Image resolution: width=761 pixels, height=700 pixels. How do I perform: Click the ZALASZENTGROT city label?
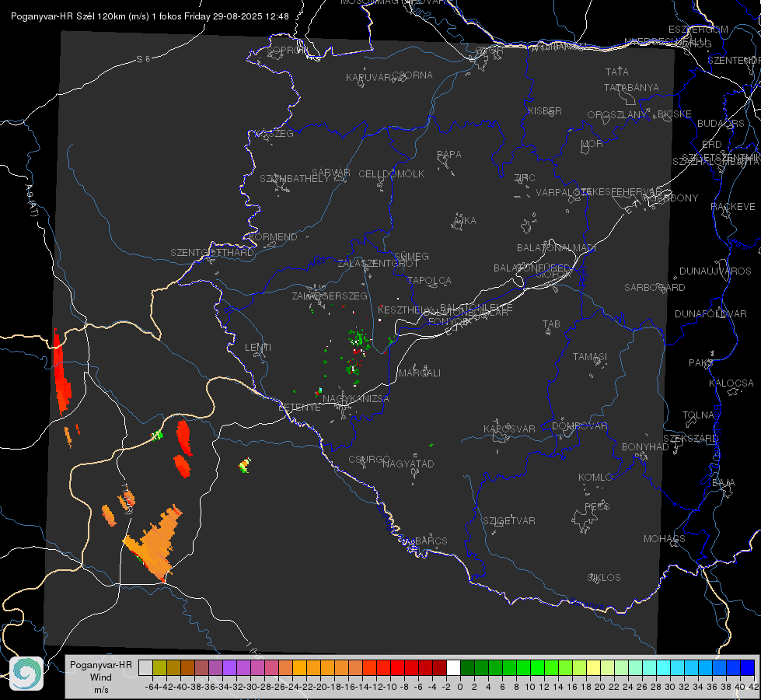click(x=378, y=264)
